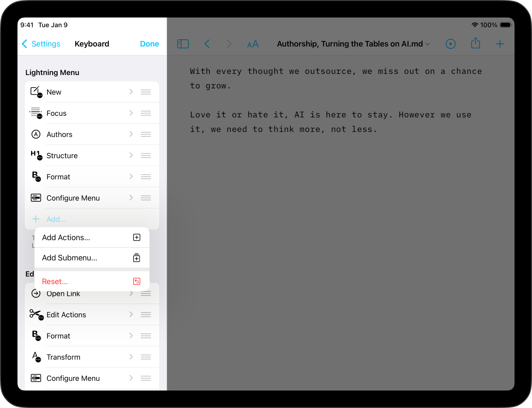
Task: Open the share sheet icon
Action: 475,43
